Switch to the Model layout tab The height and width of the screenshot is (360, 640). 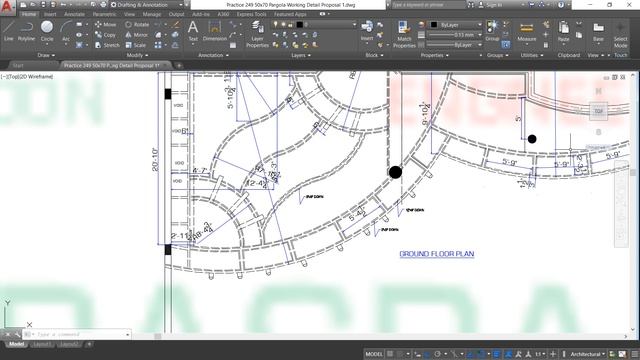click(x=16, y=344)
